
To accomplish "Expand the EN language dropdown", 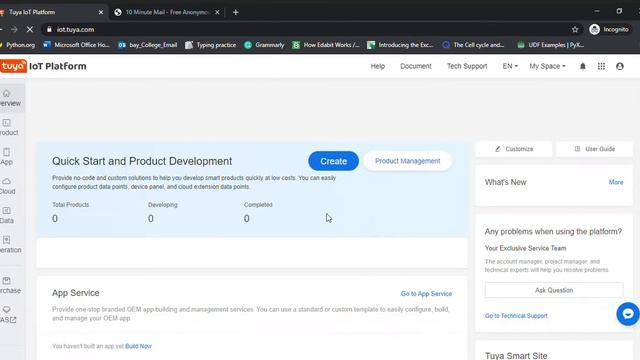I will tap(510, 66).
